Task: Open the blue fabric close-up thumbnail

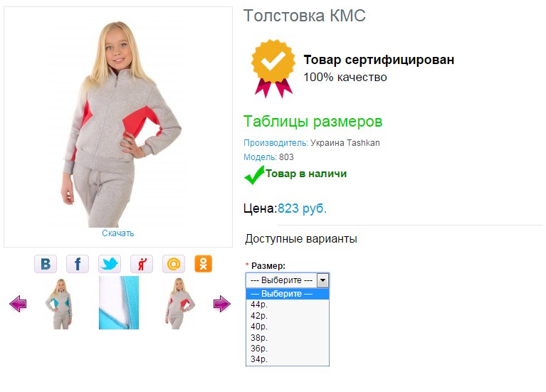Action: [119, 303]
